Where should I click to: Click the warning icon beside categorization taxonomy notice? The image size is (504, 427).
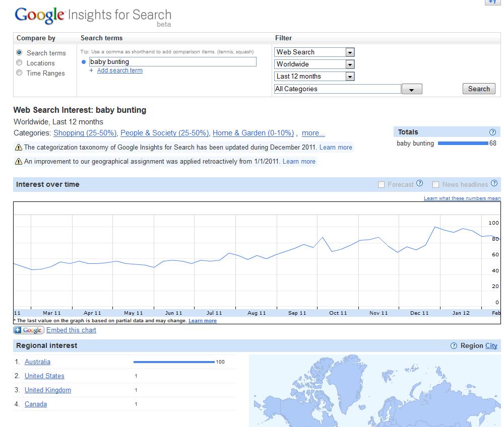pos(19,148)
